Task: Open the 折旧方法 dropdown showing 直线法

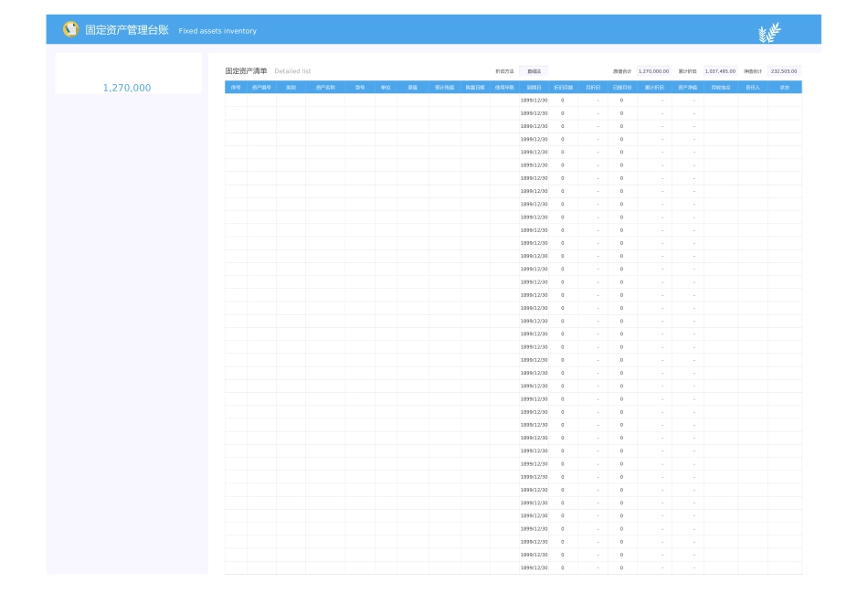Action: pyautogui.click(x=534, y=70)
